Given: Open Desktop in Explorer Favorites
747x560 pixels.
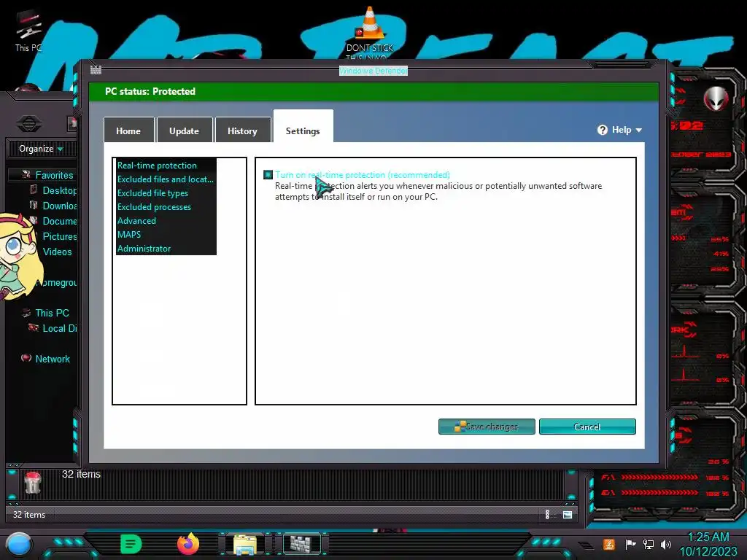Looking at the screenshot, I should [59, 190].
